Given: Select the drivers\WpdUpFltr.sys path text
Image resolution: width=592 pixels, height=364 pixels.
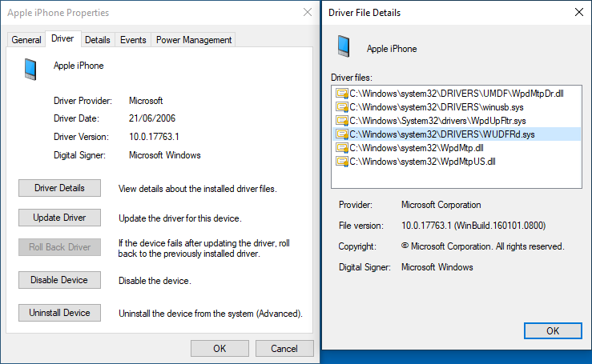Looking at the screenshot, I should 437,121.
